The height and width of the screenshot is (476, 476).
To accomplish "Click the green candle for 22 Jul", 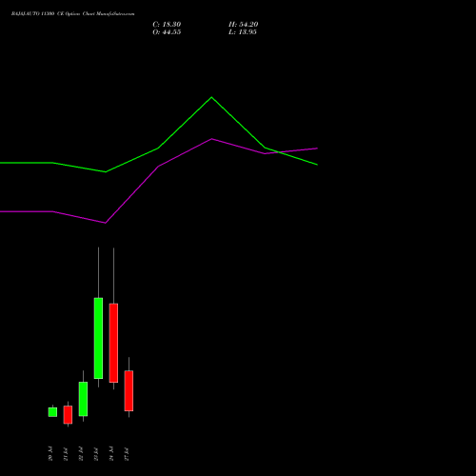I will (x=83, y=399).
